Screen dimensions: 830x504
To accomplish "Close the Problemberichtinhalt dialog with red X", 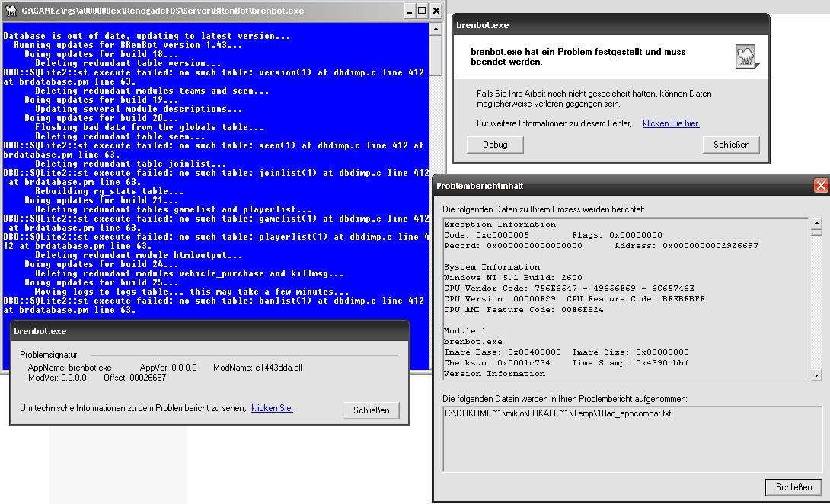I will [x=820, y=186].
